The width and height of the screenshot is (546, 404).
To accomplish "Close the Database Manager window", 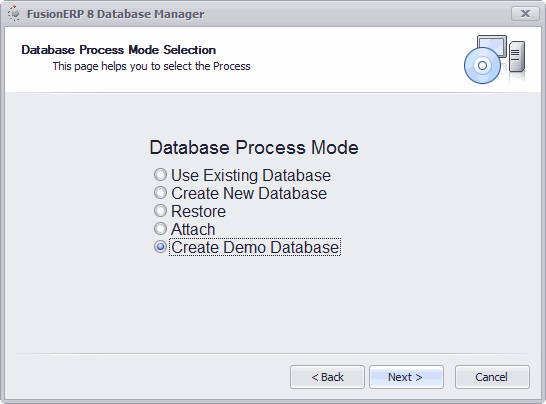I will (x=525, y=14).
